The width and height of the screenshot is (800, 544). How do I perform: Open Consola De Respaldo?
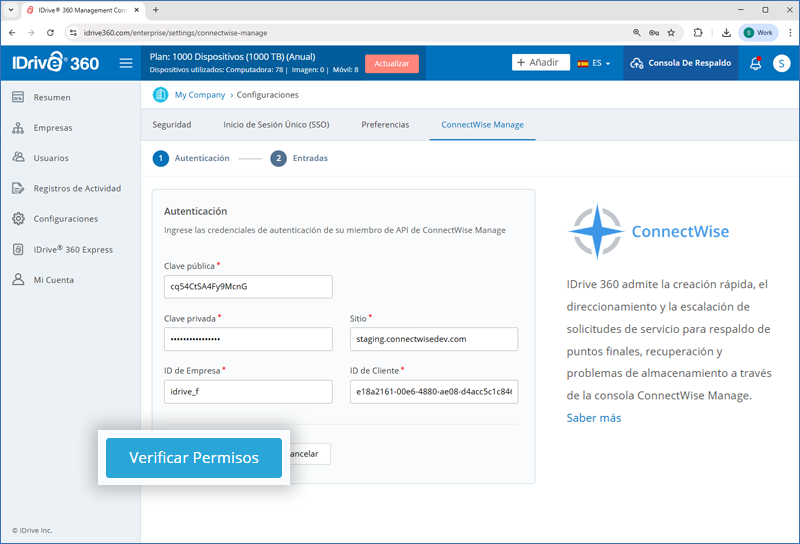pos(681,63)
